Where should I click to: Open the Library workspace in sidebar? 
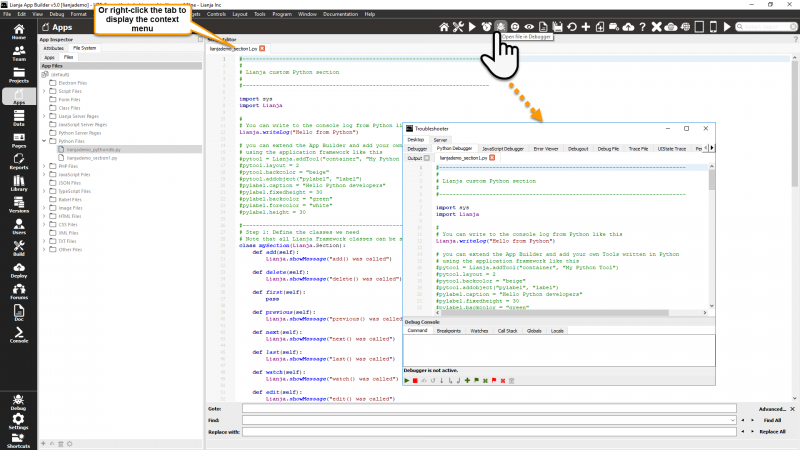click(x=19, y=183)
